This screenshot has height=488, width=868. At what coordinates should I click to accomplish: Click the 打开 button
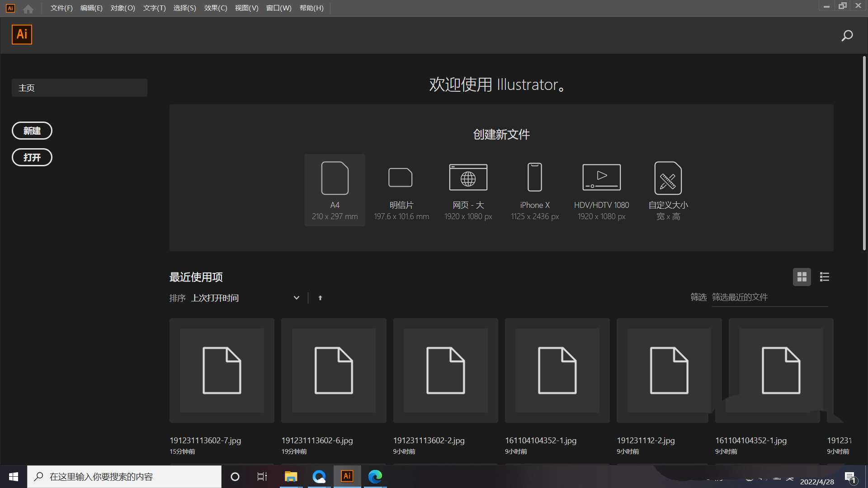[32, 157]
